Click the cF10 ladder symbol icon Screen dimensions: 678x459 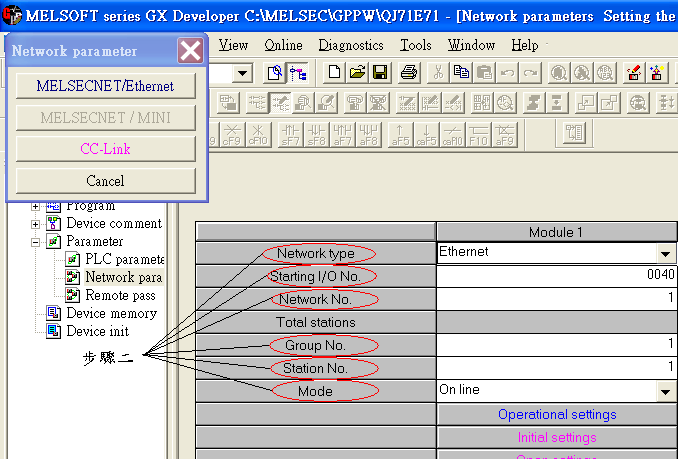(x=258, y=134)
